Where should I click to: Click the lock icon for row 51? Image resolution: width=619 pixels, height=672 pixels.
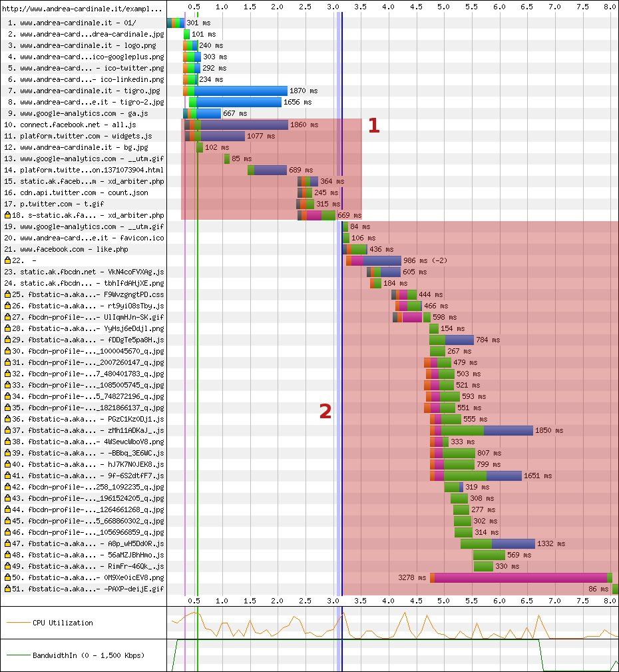point(7,589)
